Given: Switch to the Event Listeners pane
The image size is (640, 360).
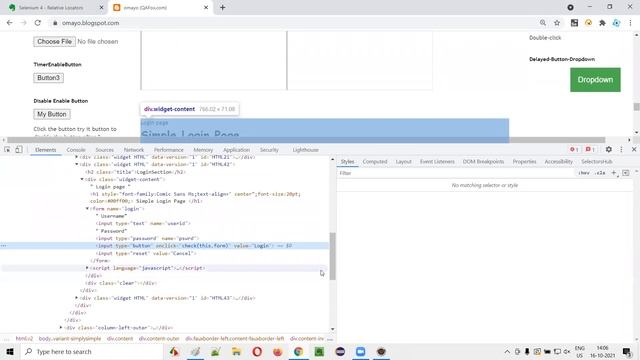Looking at the screenshot, I should pyautogui.click(x=437, y=162).
